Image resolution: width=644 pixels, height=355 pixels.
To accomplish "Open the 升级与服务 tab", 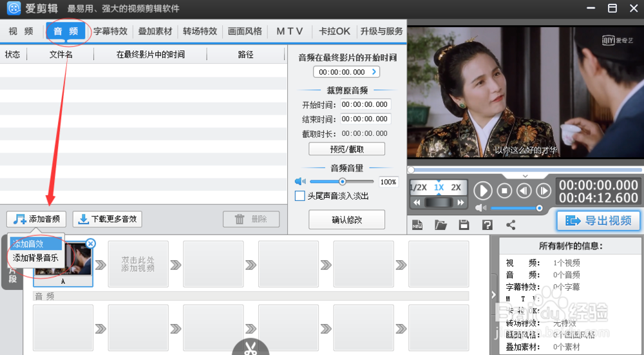I will (x=381, y=31).
